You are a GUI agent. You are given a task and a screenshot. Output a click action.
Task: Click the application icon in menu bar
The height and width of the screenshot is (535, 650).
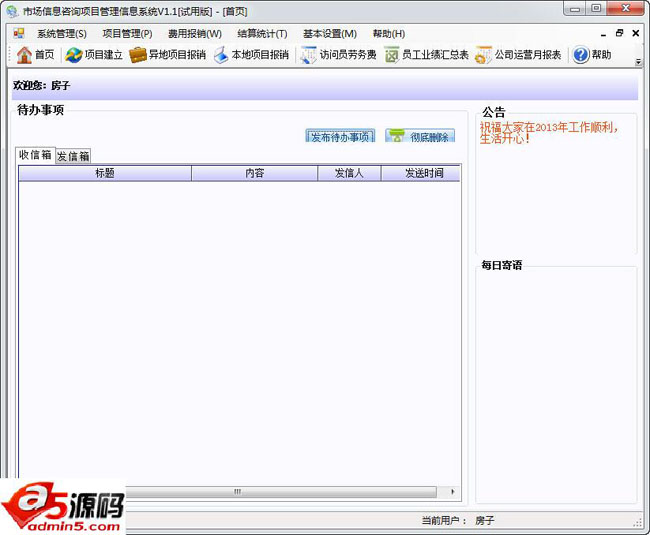pyautogui.click(x=19, y=34)
